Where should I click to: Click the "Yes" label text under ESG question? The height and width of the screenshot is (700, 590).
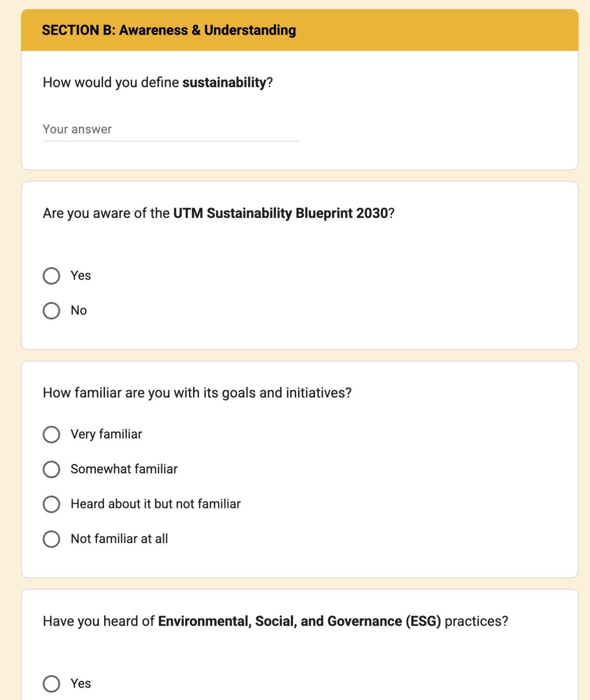click(x=81, y=683)
